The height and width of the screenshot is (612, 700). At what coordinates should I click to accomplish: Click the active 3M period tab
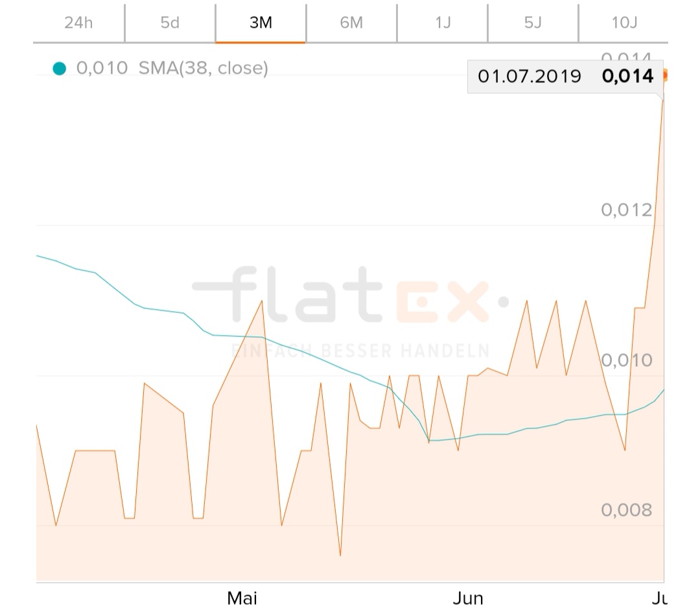[261, 23]
